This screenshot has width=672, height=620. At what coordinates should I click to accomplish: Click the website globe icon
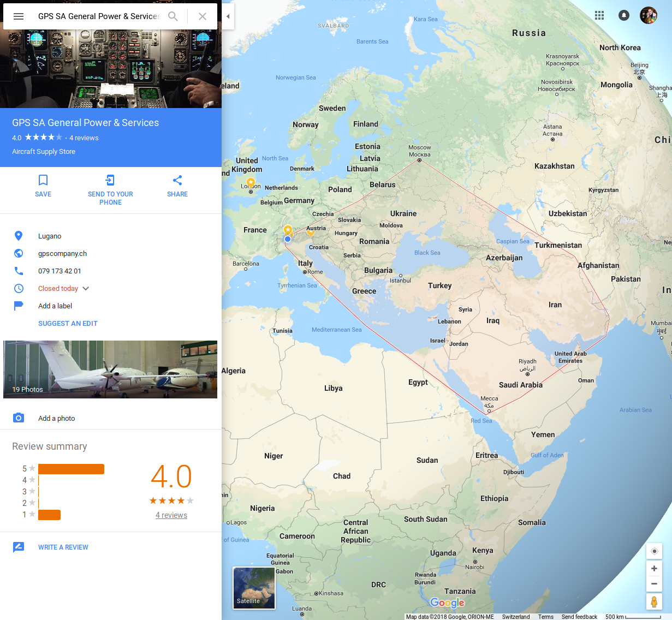[19, 253]
